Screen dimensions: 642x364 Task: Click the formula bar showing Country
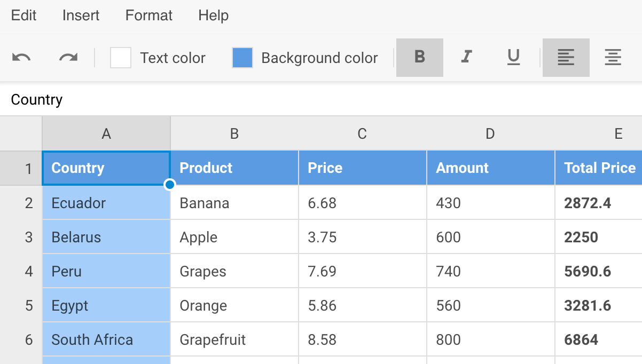tap(320, 100)
